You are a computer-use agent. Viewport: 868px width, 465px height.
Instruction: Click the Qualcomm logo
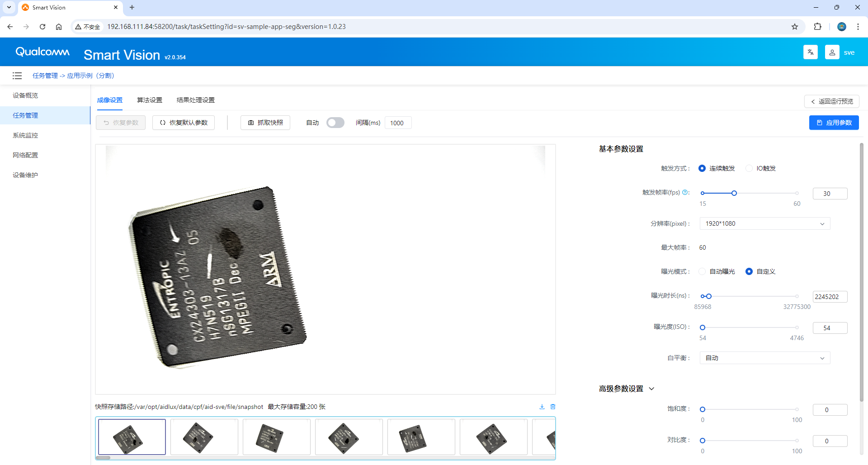[x=42, y=52]
